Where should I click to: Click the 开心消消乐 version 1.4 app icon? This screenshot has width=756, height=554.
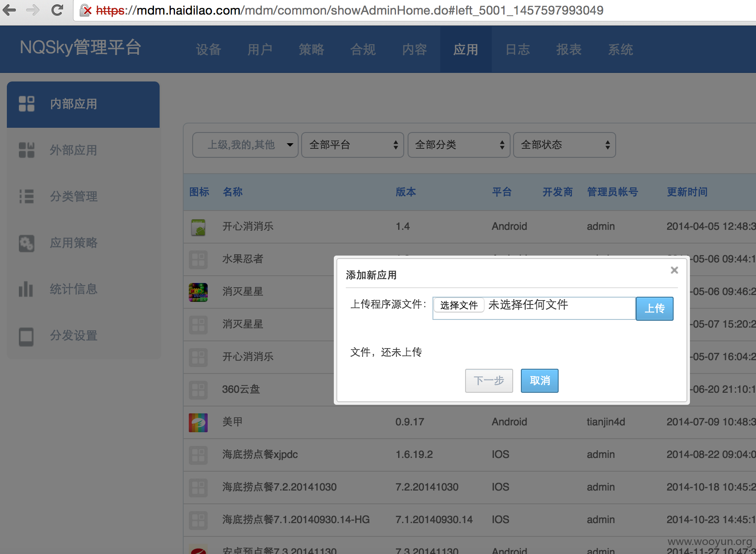198,227
